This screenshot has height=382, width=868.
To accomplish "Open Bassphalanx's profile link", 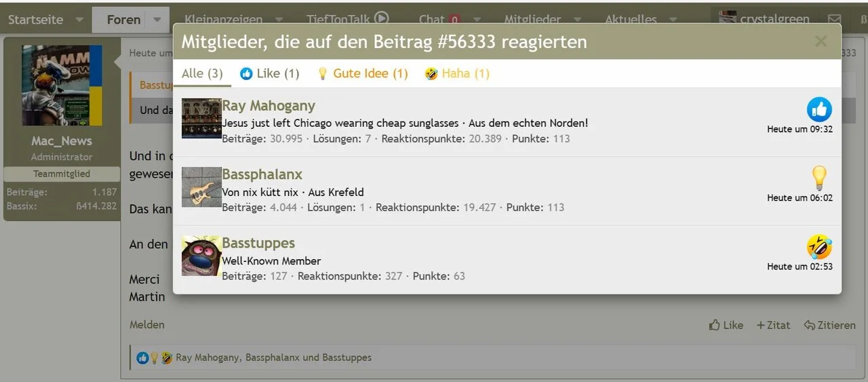I will (x=262, y=174).
